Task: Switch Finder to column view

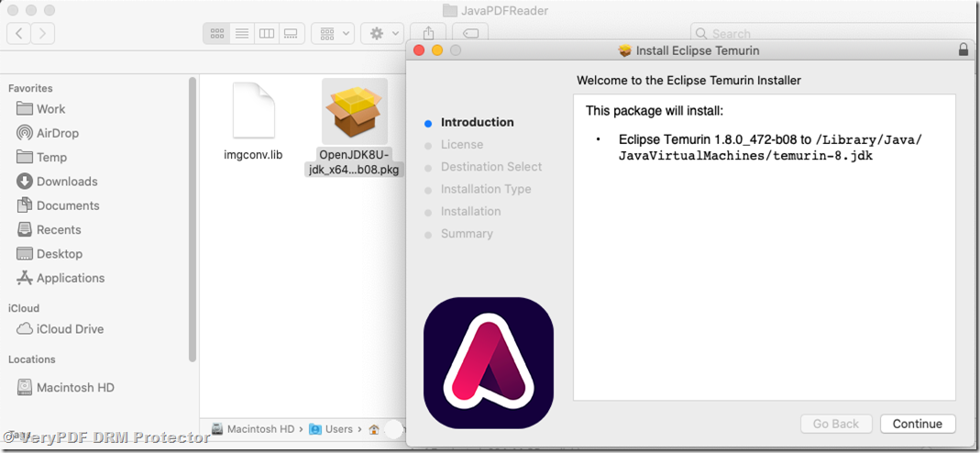Action: [x=267, y=33]
